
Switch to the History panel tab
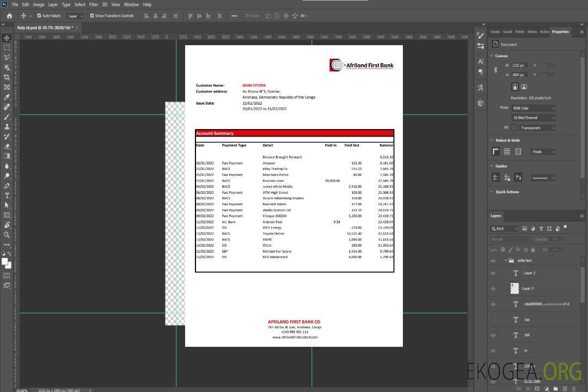point(532,32)
